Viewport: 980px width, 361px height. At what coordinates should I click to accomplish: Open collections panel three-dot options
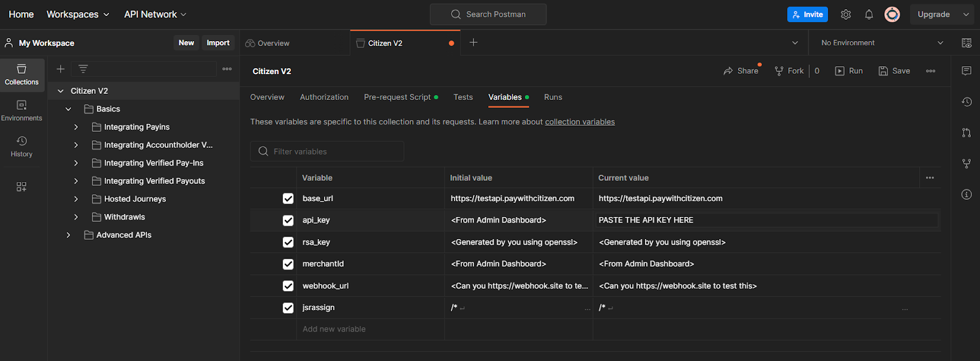227,69
